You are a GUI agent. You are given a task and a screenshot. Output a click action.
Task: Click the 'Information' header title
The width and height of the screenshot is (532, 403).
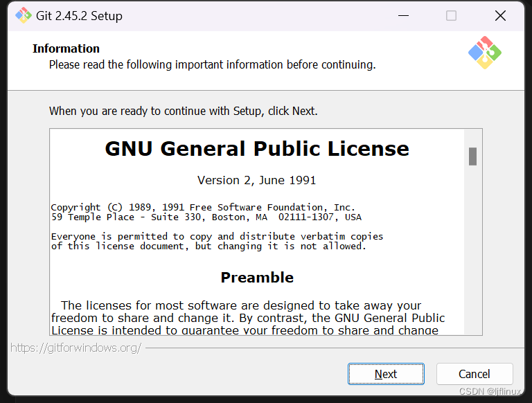coord(66,48)
